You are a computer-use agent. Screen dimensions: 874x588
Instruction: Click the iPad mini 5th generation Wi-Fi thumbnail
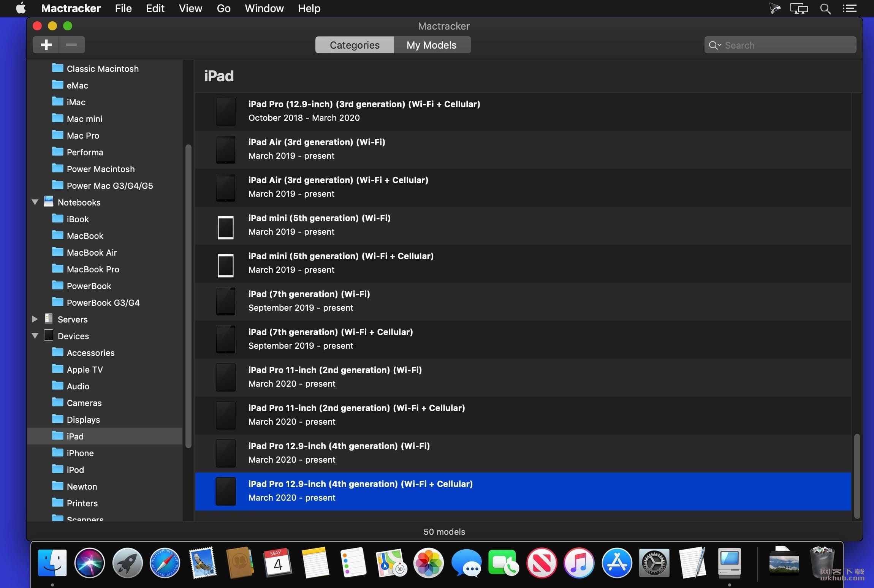(226, 227)
